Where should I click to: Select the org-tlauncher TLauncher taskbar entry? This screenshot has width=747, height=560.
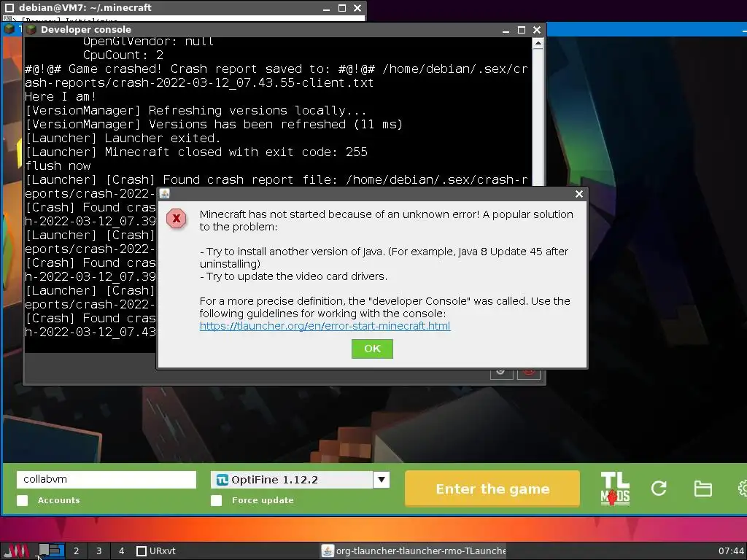413,551
